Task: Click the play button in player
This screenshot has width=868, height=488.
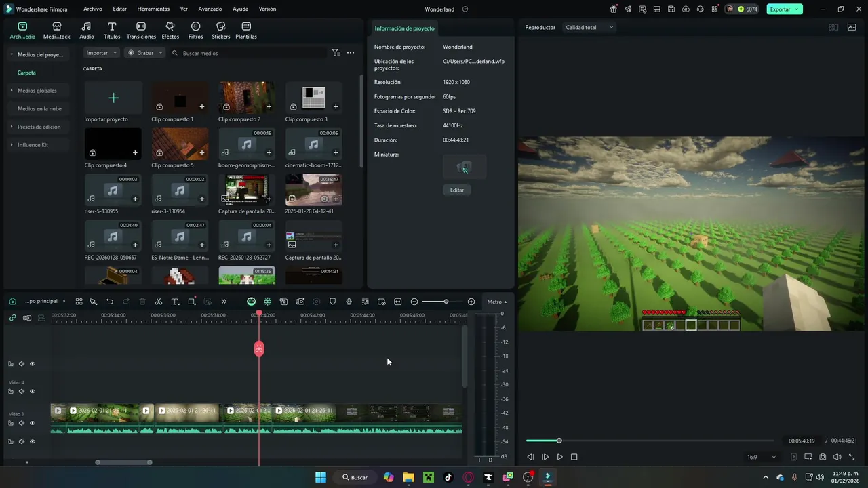Action: (x=559, y=457)
